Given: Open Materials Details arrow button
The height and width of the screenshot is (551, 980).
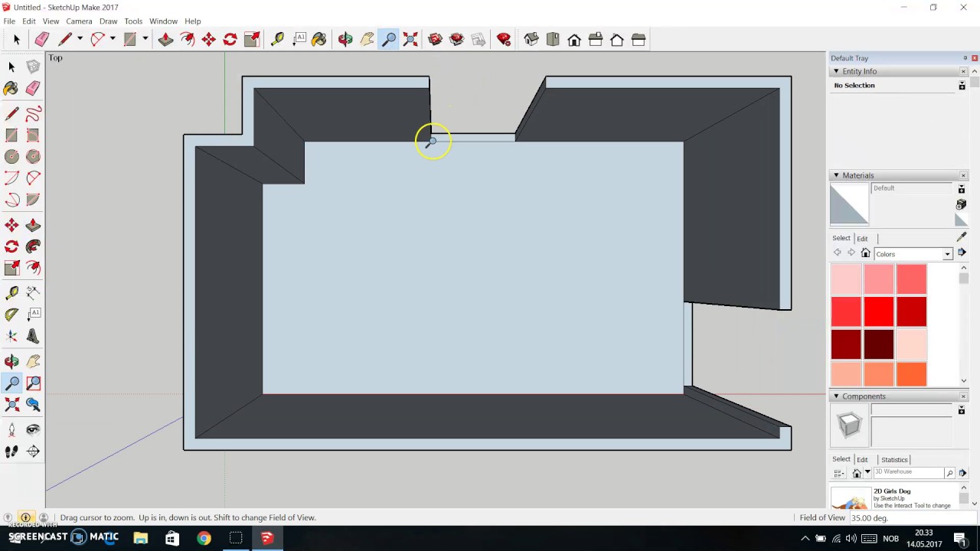Looking at the screenshot, I should tap(962, 253).
